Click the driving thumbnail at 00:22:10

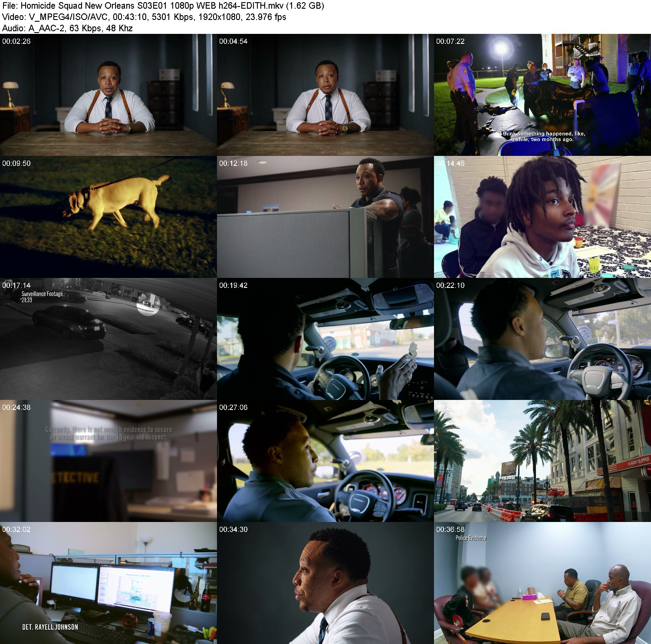(542, 339)
